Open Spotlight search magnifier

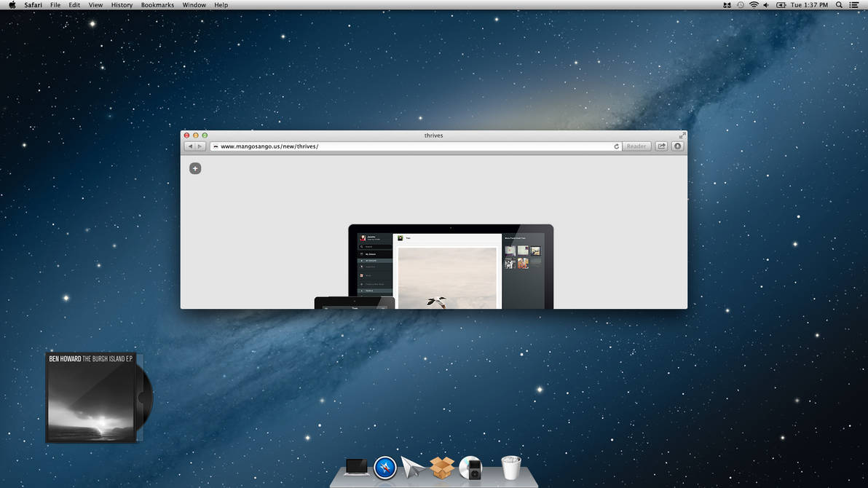tap(839, 5)
